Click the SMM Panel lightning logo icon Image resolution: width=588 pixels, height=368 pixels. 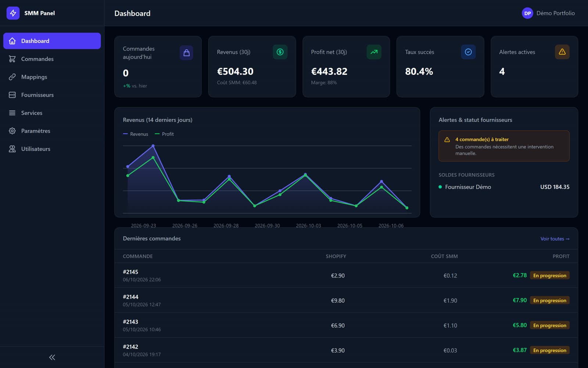pos(13,13)
